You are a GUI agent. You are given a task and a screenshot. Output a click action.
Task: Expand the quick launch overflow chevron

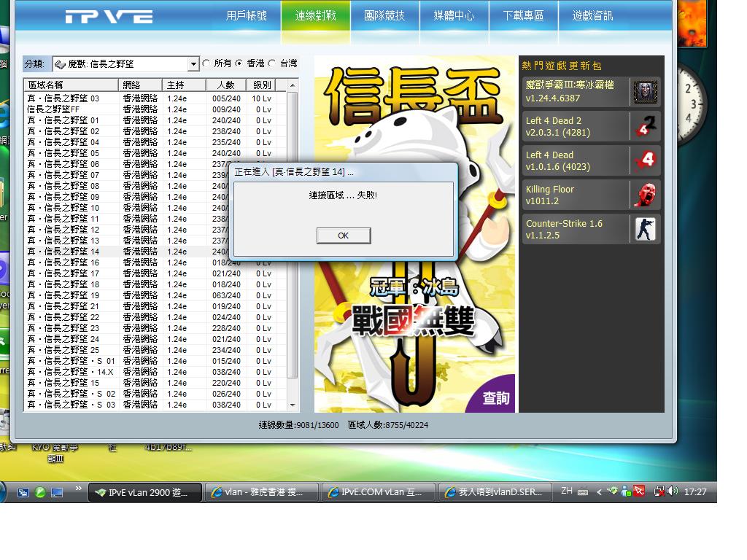(x=78, y=489)
